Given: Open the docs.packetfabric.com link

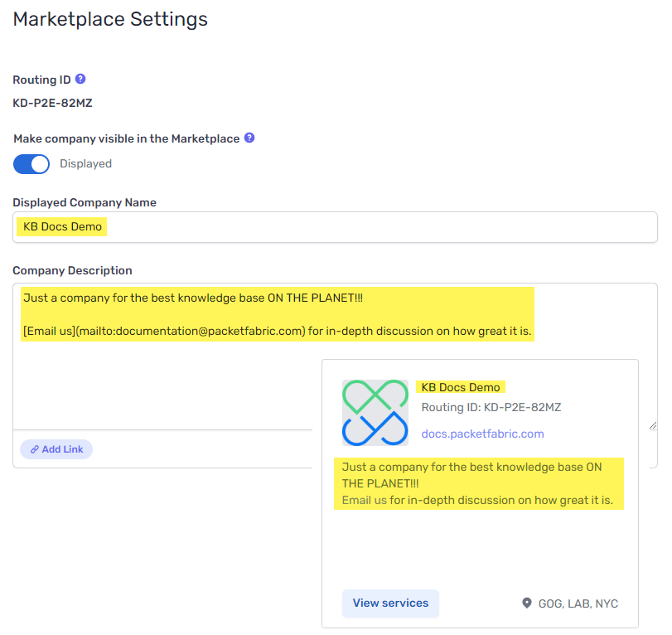Looking at the screenshot, I should [482, 434].
